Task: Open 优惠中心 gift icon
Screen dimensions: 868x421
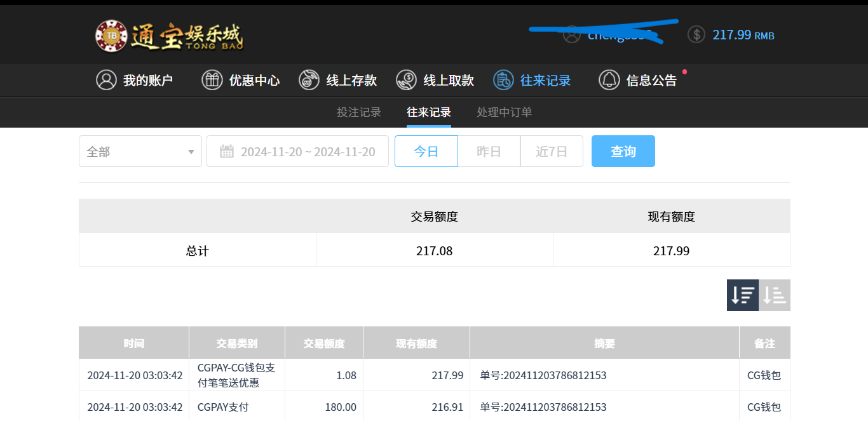Action: (x=212, y=80)
